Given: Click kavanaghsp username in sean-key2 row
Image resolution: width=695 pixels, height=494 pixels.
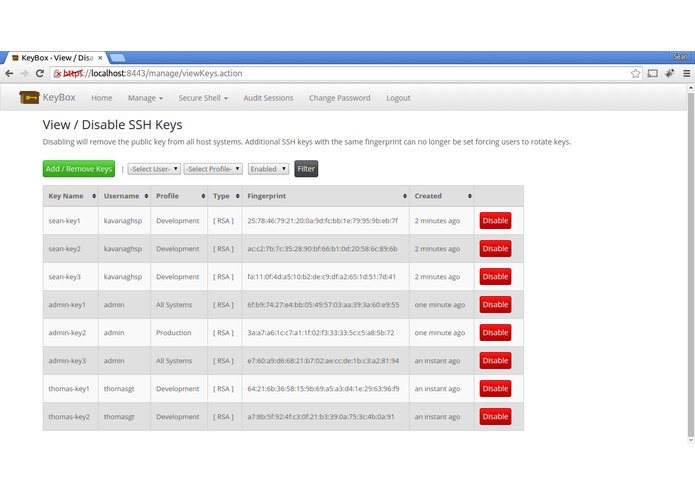Looking at the screenshot, I should 123,249.
